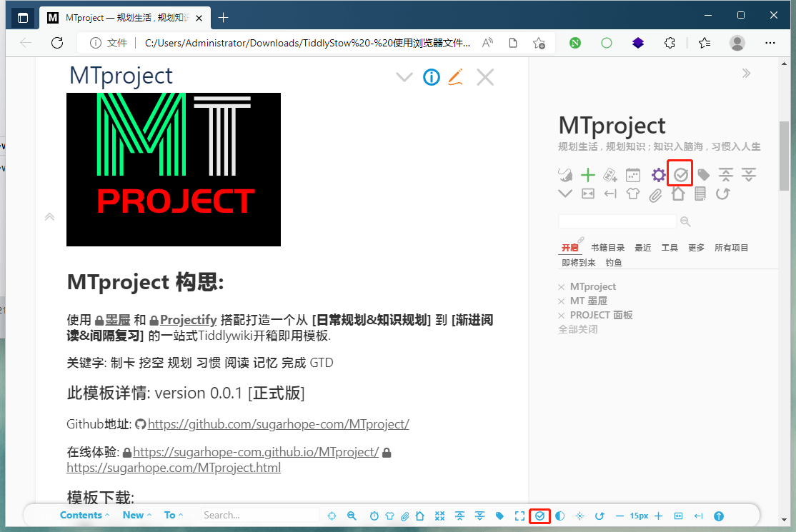Open advanced search in bottom bar
796x532 pixels.
point(352,516)
